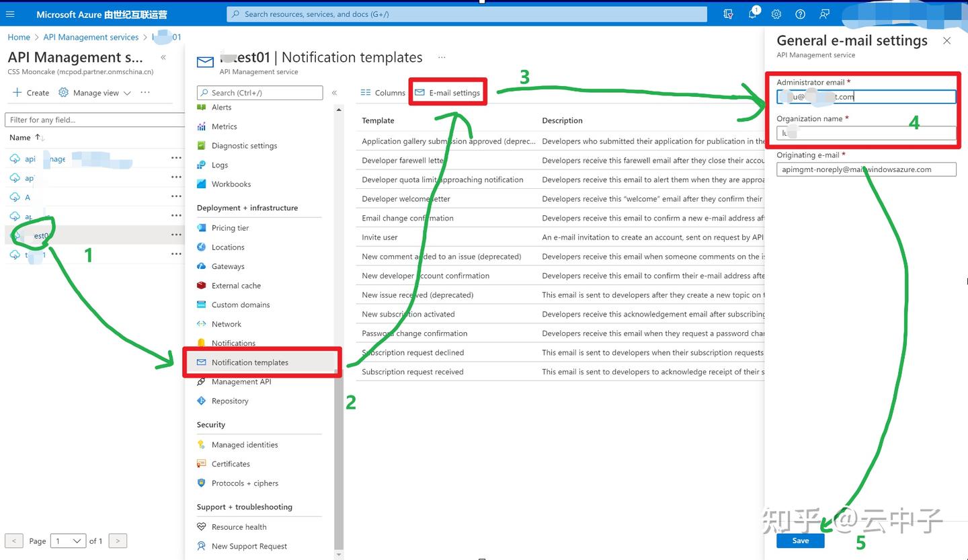This screenshot has height=560, width=968.
Task: Open Azure portal notifications bell
Action: pyautogui.click(x=752, y=14)
